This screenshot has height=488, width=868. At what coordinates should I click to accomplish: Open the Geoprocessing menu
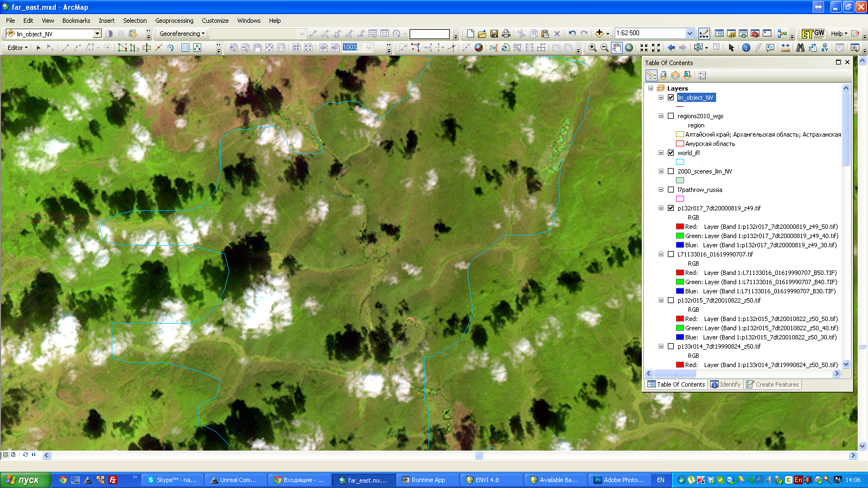(x=174, y=21)
